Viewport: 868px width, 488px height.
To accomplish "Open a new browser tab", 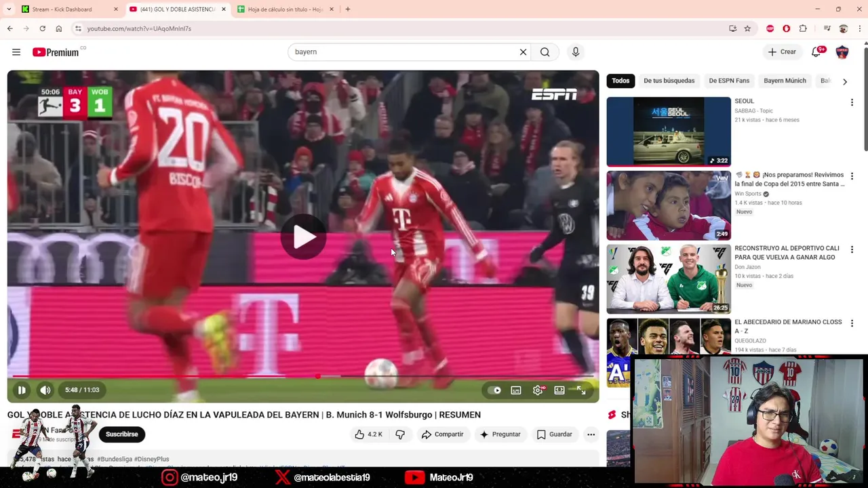I will coord(348,9).
